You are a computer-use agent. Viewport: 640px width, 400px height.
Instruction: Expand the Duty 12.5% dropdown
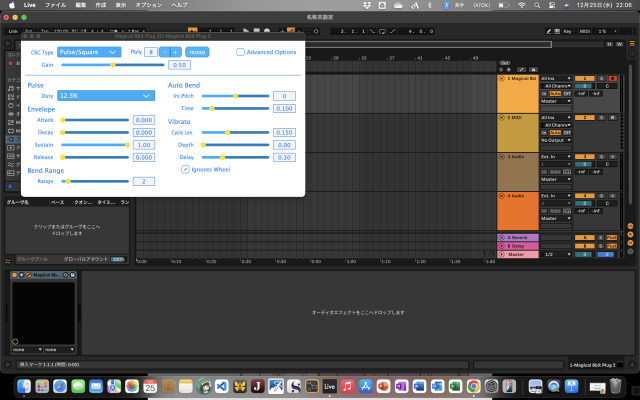pyautogui.click(x=105, y=95)
